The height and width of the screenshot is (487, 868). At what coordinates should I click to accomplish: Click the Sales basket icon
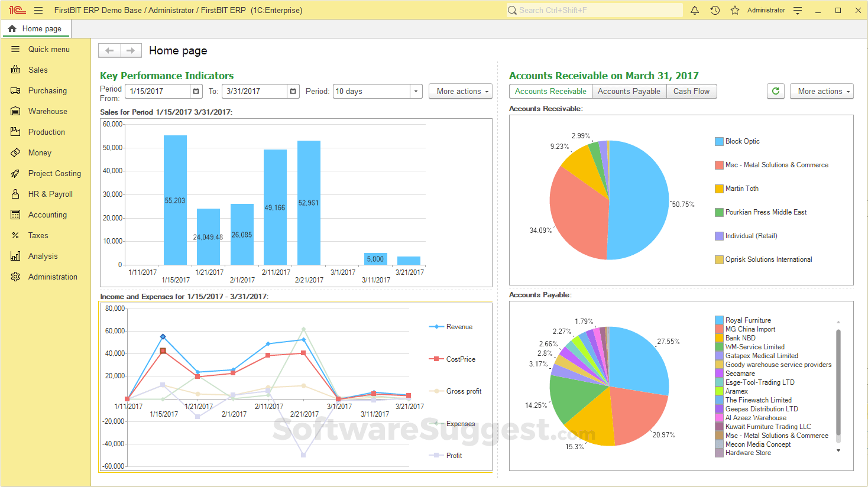(x=15, y=70)
